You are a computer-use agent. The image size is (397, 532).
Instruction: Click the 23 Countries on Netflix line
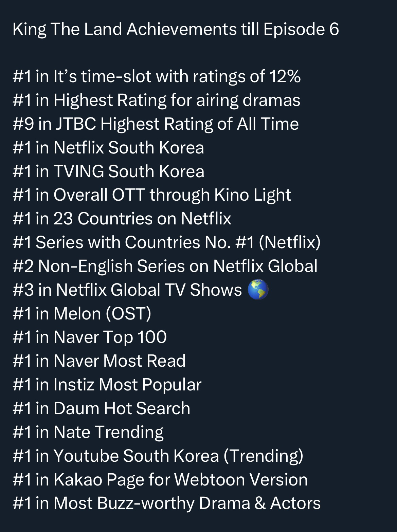[122, 218]
